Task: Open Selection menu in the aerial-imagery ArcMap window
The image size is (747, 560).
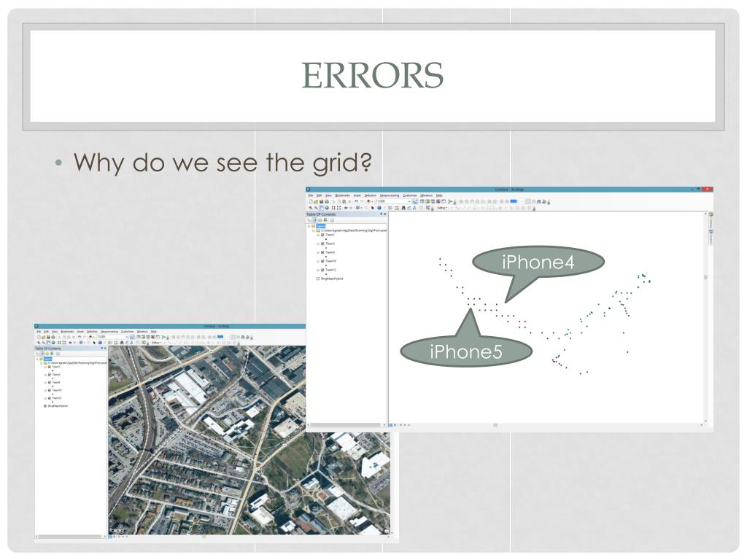Action: click(x=93, y=332)
